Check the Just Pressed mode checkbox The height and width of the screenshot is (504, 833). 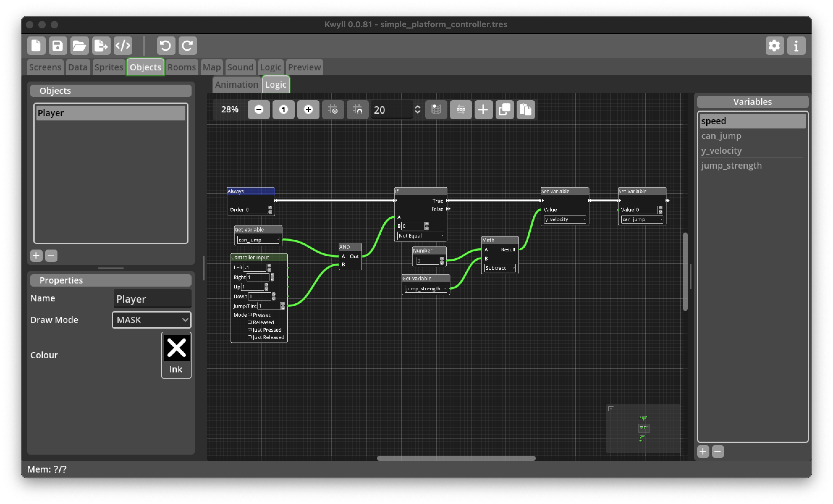pyautogui.click(x=250, y=330)
